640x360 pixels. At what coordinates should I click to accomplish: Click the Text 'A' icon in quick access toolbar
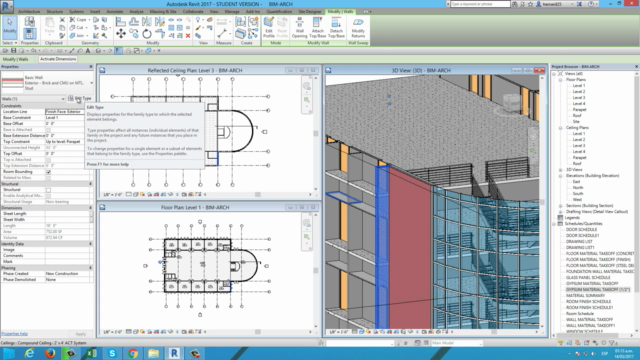coord(88,51)
